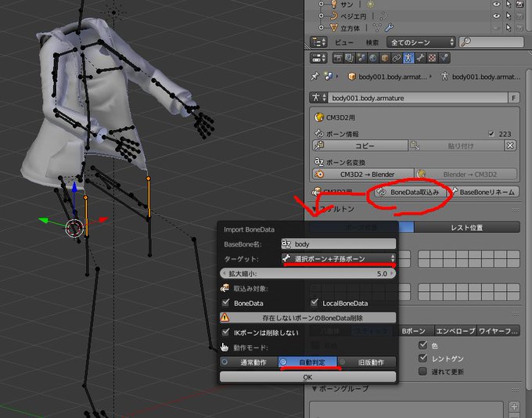Open the Constraints chain-link tab icon
Screen dimensions: 532x418
pyautogui.click(x=397, y=58)
